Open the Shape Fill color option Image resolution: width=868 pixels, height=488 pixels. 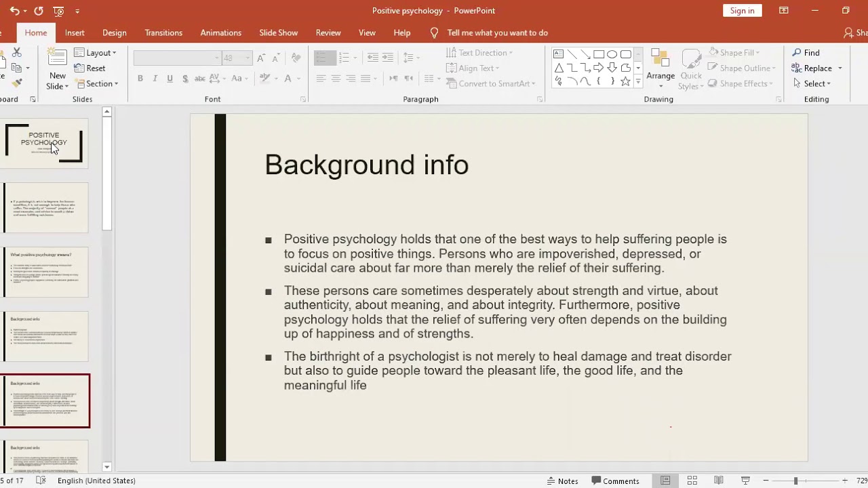tap(734, 53)
